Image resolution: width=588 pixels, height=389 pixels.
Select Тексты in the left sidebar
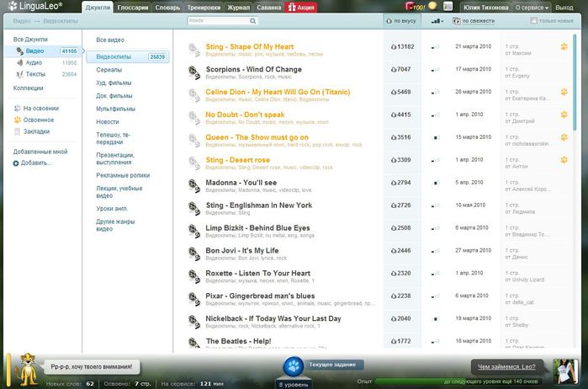point(35,74)
